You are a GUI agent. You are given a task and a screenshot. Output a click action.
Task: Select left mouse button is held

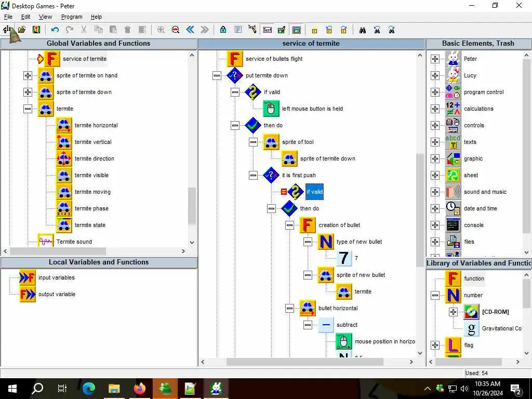click(x=312, y=109)
